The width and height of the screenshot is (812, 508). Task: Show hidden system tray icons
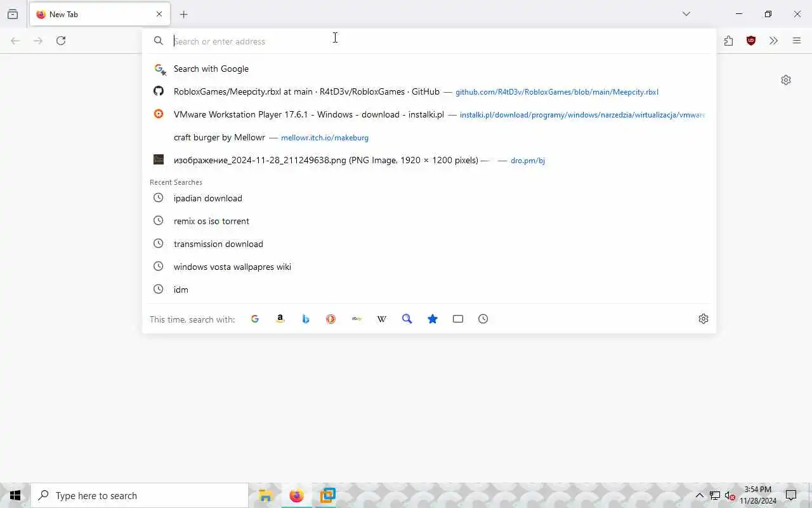[700, 496]
